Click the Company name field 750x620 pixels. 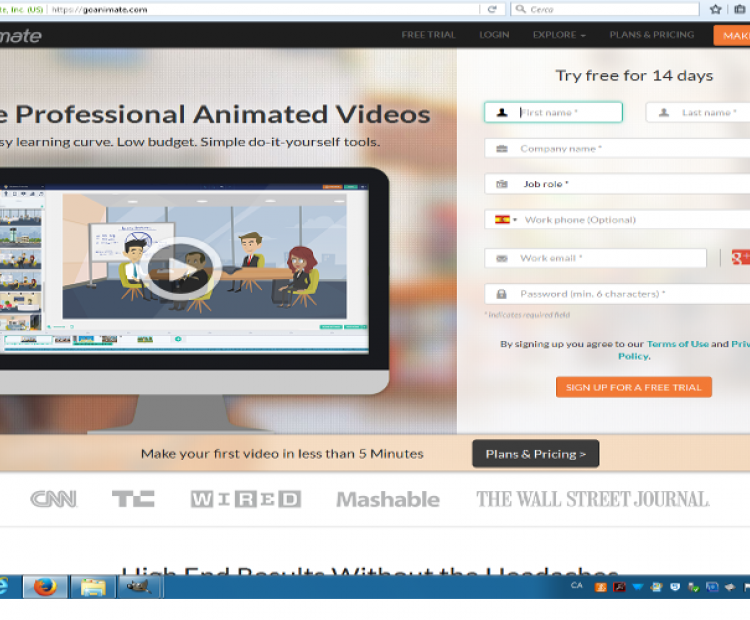click(x=617, y=149)
